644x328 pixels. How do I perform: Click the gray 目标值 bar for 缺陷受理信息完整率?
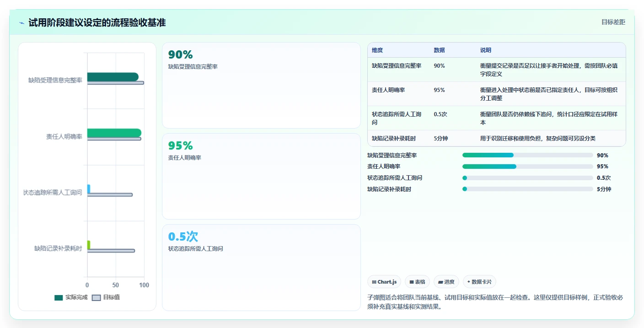pyautogui.click(x=115, y=83)
